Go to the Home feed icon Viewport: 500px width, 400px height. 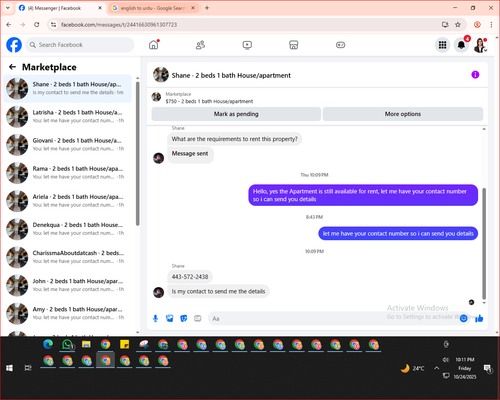tap(154, 45)
